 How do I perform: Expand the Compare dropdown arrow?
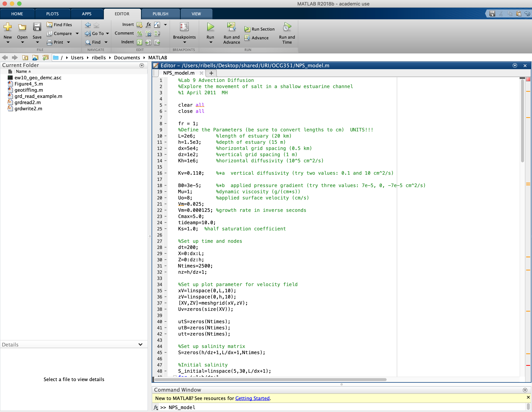pos(77,34)
